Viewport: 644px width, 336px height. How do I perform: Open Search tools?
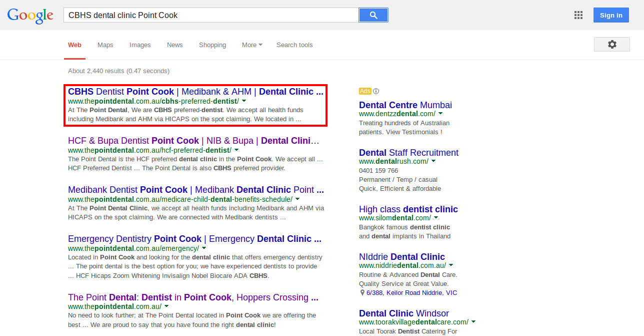294,45
